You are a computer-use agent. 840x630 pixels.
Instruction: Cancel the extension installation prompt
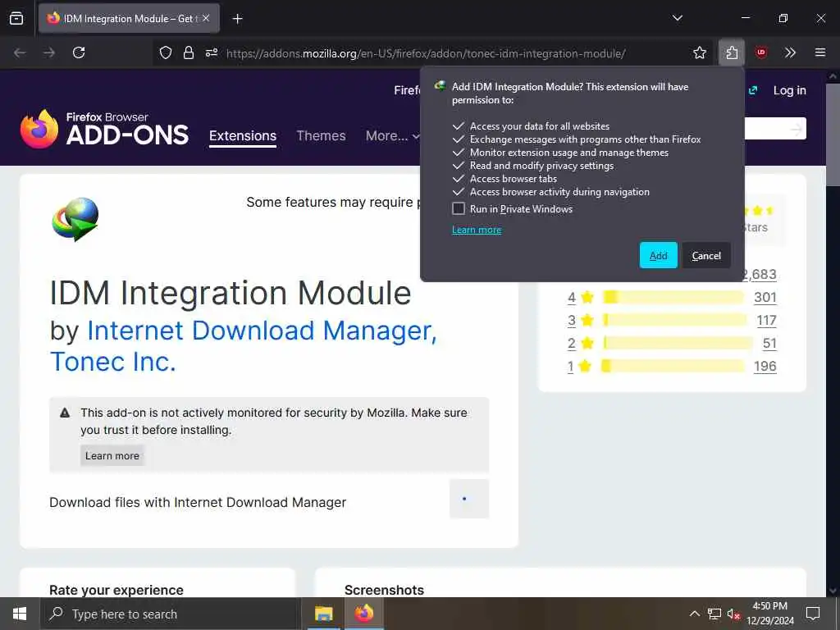pyautogui.click(x=706, y=256)
